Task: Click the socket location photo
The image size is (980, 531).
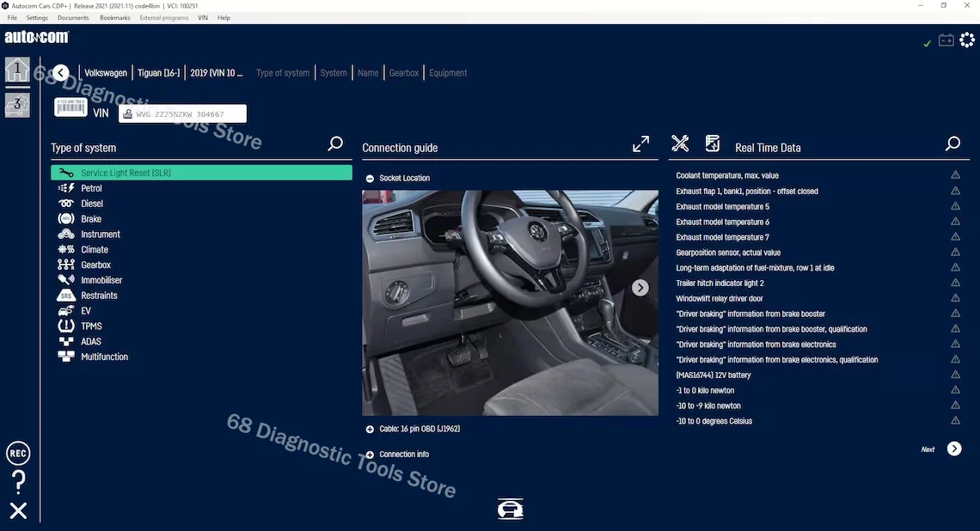Action: click(510, 303)
